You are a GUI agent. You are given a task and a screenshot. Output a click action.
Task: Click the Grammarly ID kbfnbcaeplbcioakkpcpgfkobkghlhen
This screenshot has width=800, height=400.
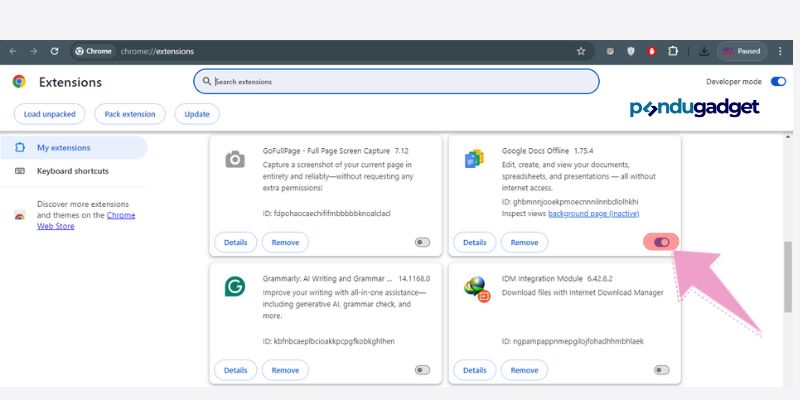click(329, 341)
